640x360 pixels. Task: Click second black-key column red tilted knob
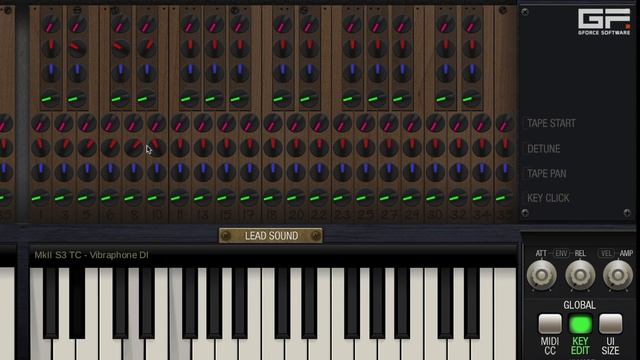(77, 48)
